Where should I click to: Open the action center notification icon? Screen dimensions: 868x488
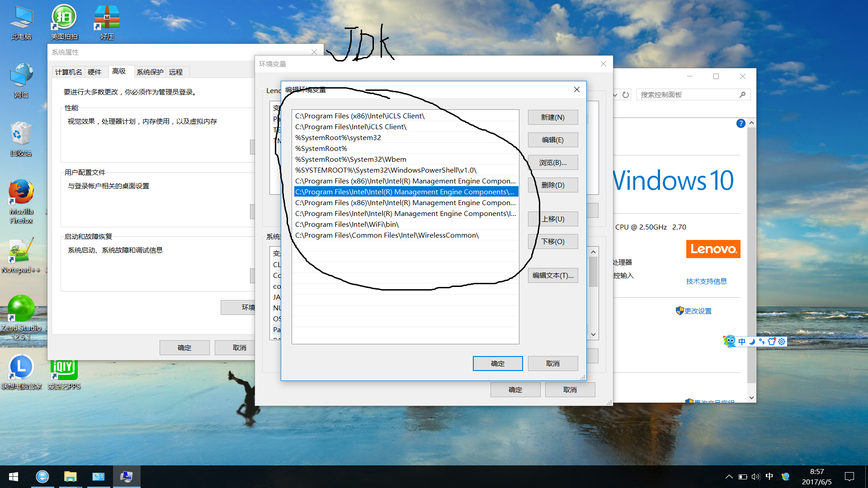(x=849, y=477)
